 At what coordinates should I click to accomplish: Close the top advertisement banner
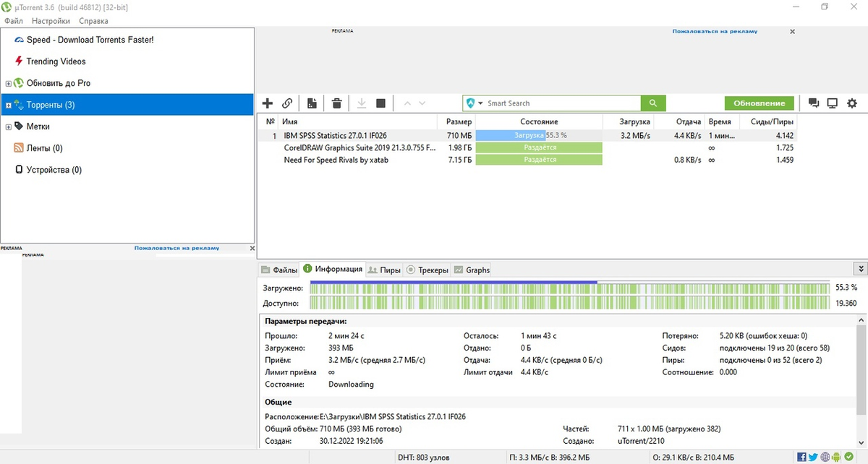[792, 32]
